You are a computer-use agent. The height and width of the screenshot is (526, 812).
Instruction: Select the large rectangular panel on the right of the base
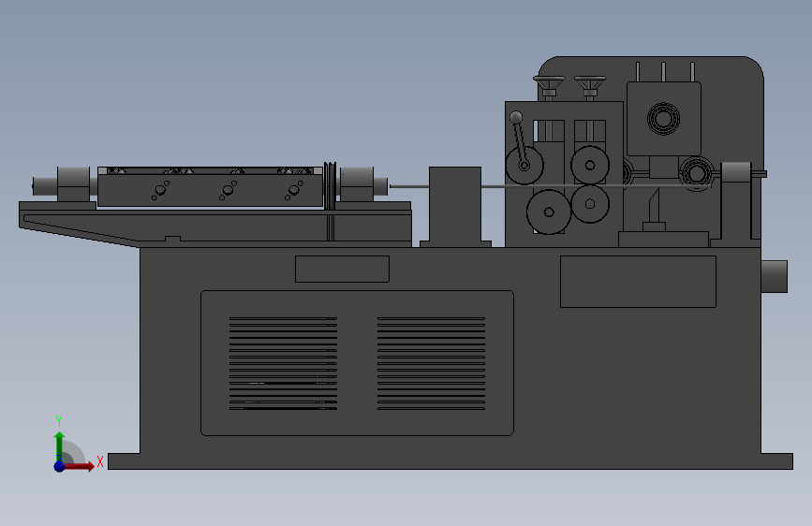point(638,282)
